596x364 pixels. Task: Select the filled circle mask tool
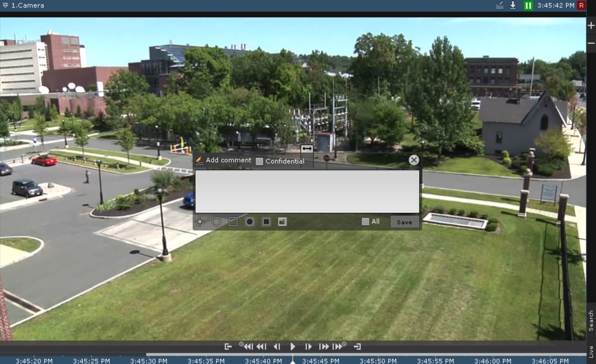[250, 222]
